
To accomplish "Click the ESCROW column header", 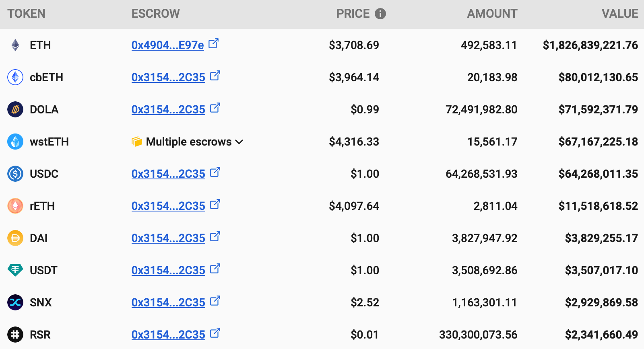I will point(156,14).
